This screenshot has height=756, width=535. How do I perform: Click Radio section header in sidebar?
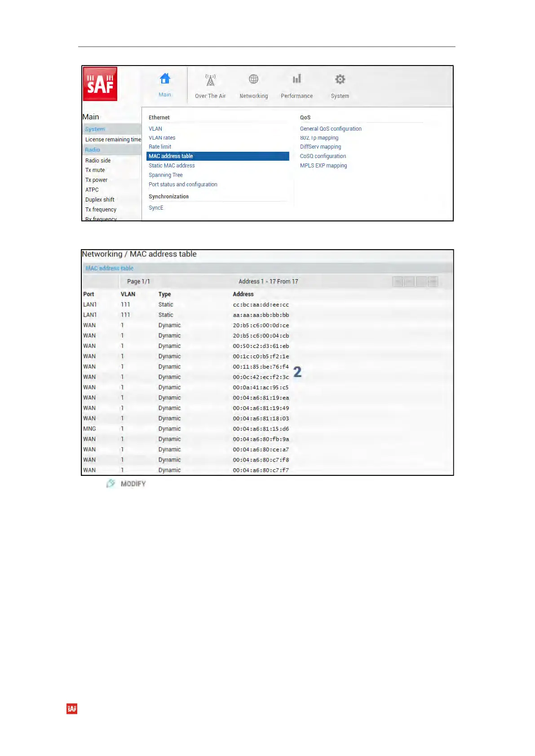(112, 149)
